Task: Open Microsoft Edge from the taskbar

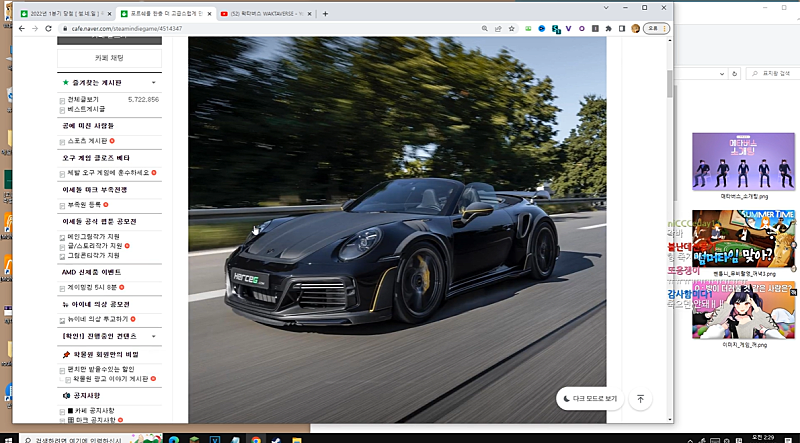Action: click(x=173, y=439)
